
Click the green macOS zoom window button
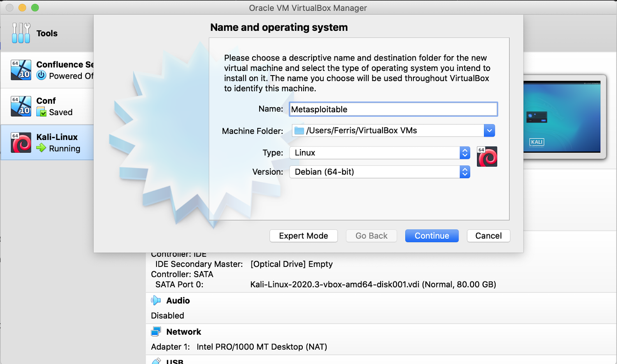[x=35, y=8]
